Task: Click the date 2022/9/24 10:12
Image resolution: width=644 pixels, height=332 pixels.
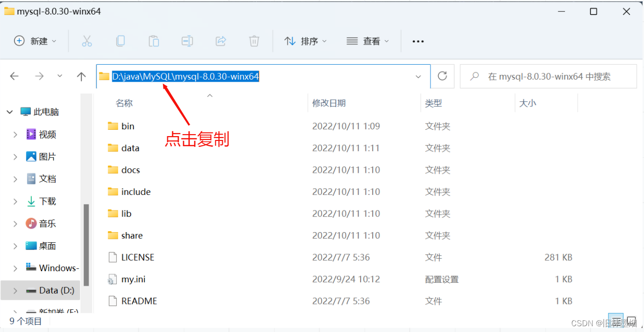Action: 346,279
